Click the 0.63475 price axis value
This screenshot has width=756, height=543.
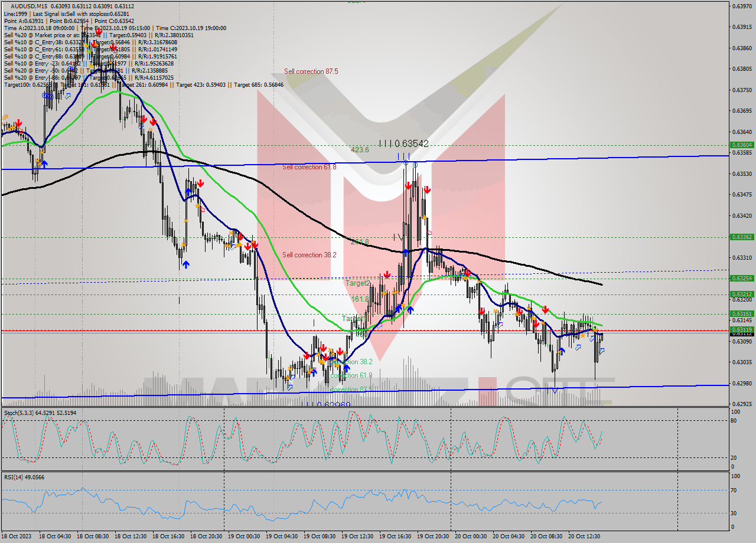742,194
